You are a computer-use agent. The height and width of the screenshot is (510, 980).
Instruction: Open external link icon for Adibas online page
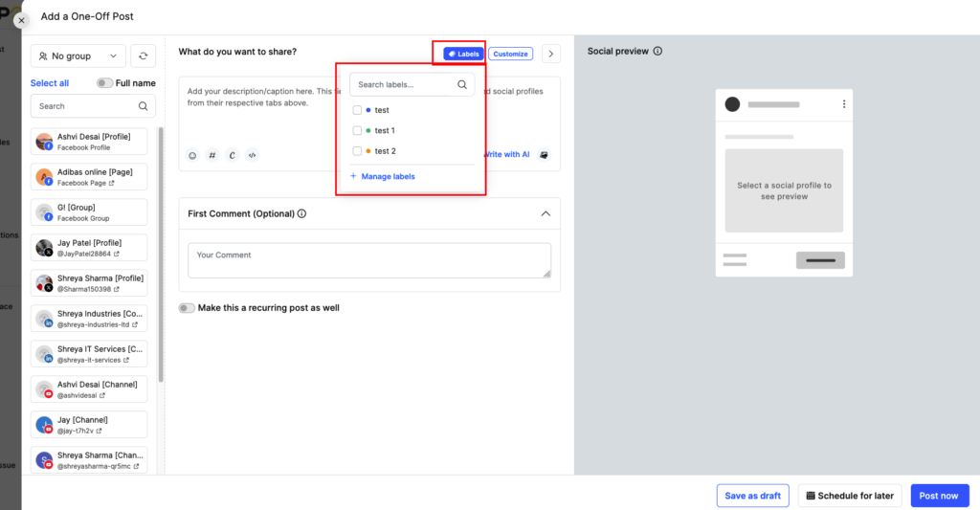point(111,183)
